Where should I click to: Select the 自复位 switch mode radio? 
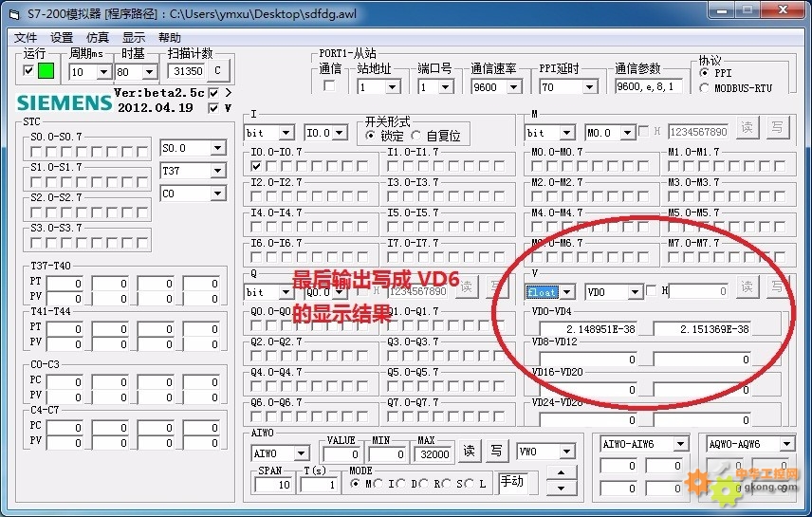coord(415,136)
